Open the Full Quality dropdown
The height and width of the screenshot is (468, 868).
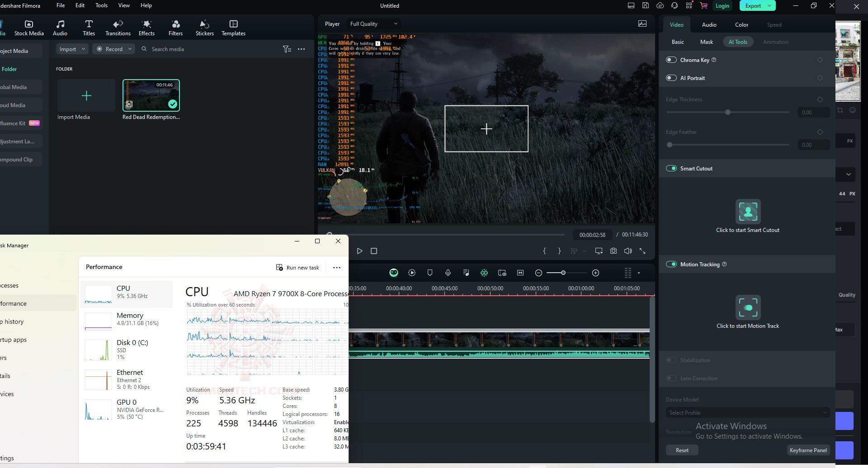tap(373, 24)
